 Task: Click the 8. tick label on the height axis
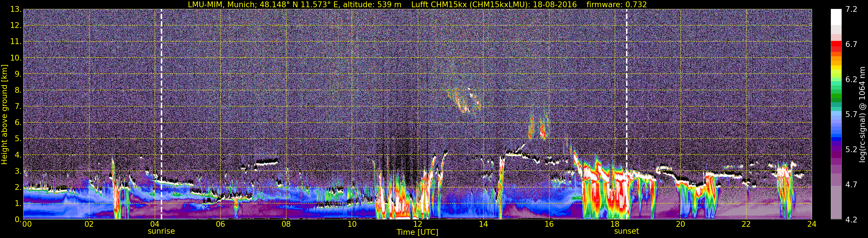click(18, 90)
